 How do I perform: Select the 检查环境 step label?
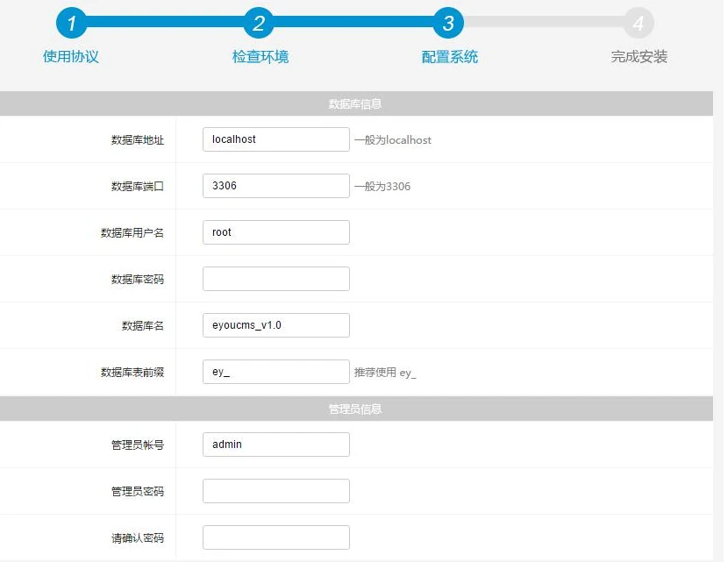(261, 57)
